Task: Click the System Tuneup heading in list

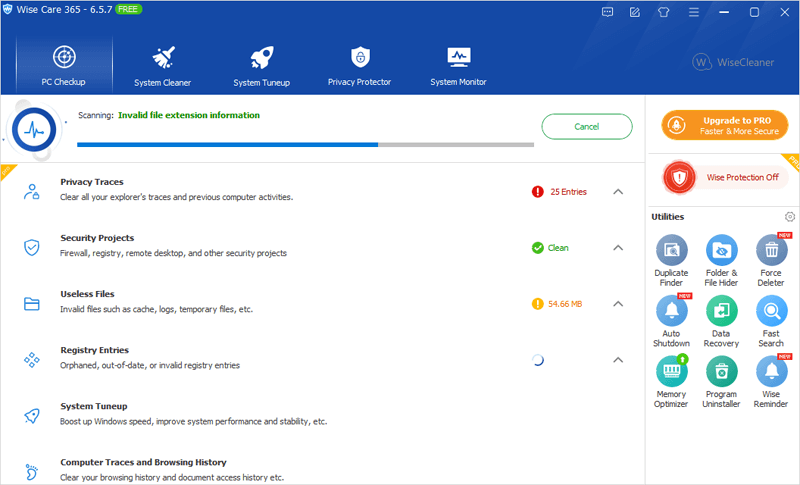Action: [94, 406]
